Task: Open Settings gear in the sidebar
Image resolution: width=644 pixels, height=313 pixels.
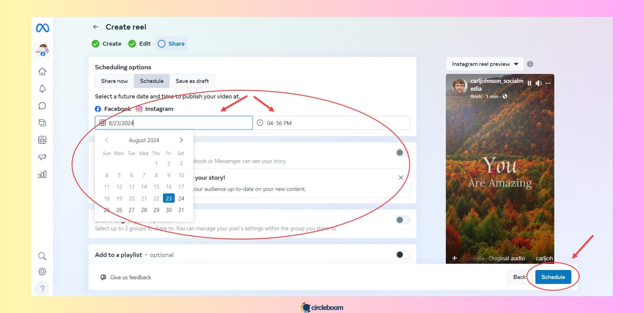Action: [x=42, y=272]
